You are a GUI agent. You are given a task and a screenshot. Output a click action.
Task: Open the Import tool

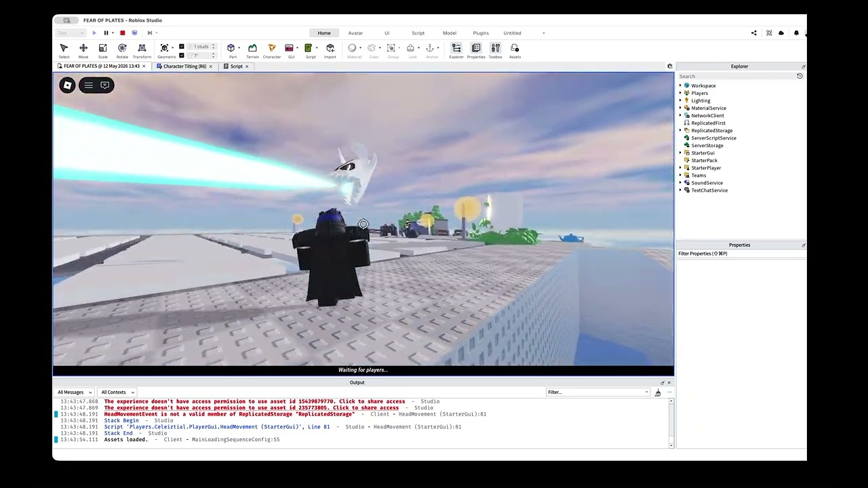[330, 51]
